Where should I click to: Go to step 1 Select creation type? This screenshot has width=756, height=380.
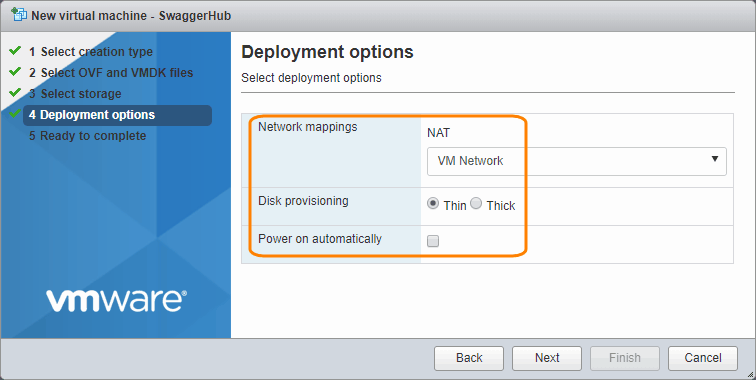click(x=91, y=52)
